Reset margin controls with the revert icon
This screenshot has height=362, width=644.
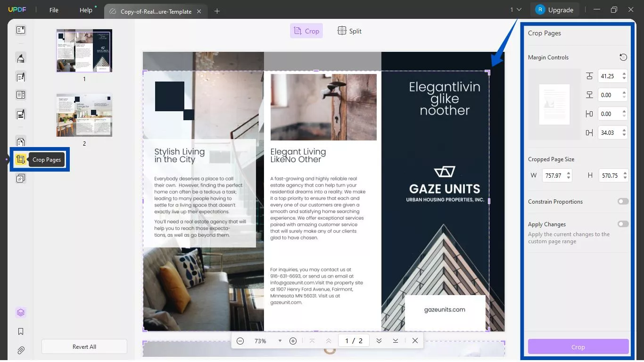623,57
